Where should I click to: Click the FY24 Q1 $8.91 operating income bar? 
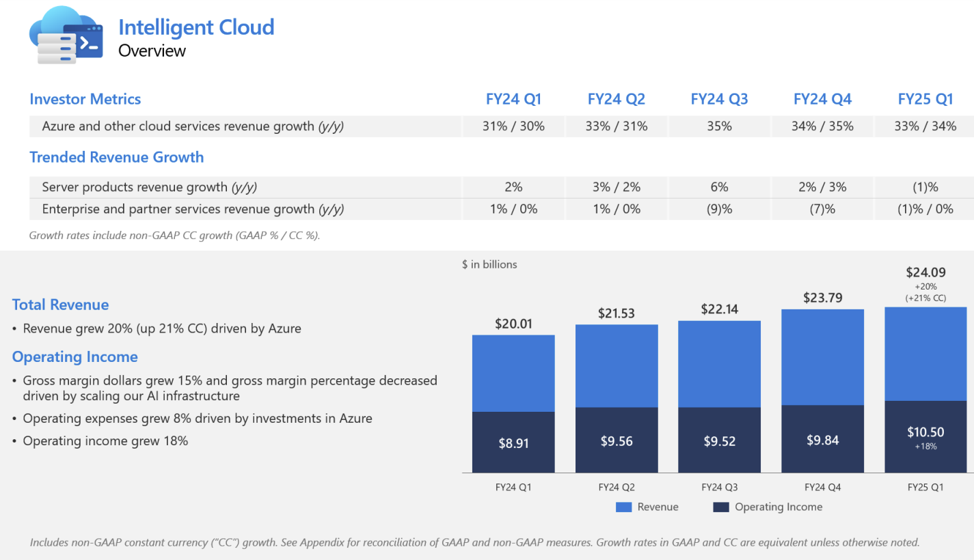pyautogui.click(x=513, y=443)
